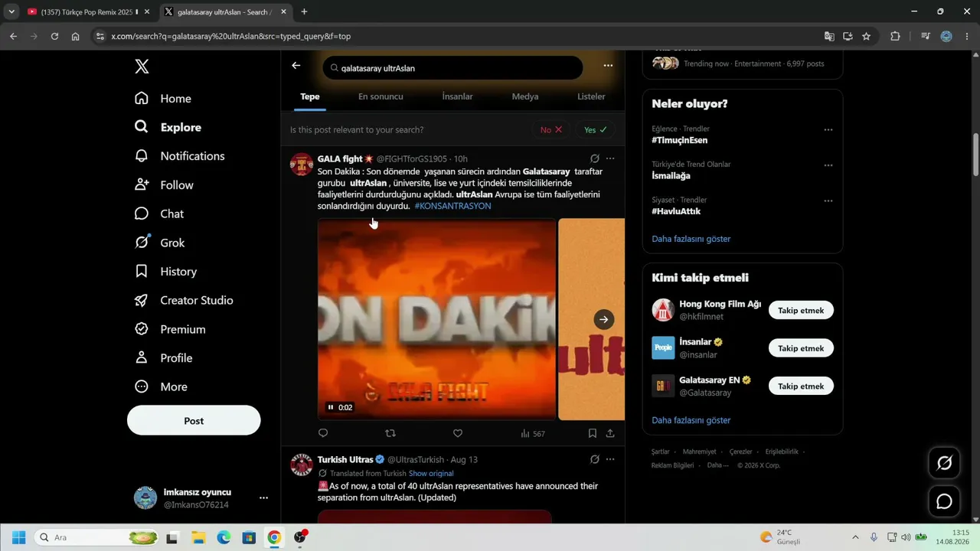The height and width of the screenshot is (551, 980).
Task: Expand More in the left sidebar
Action: [x=161, y=387]
